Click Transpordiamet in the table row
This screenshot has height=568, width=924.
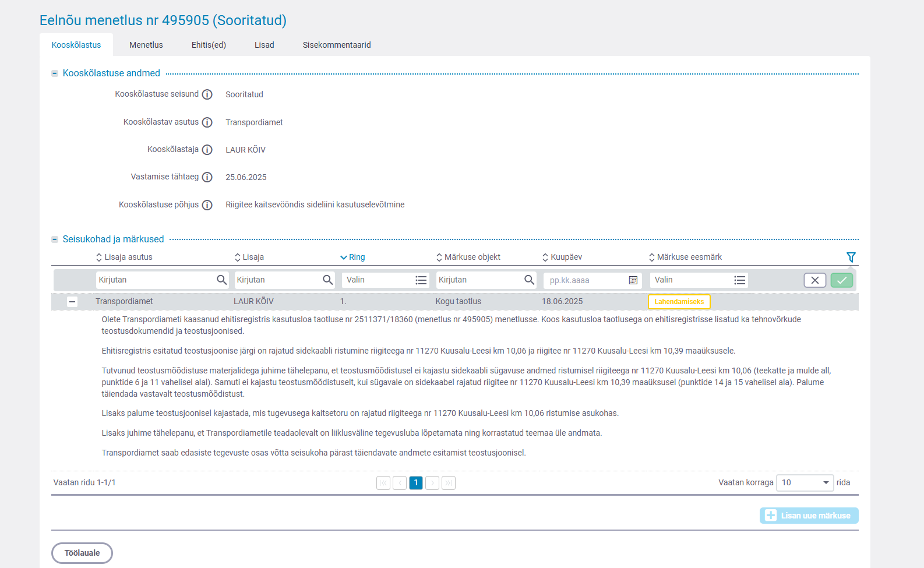point(124,302)
